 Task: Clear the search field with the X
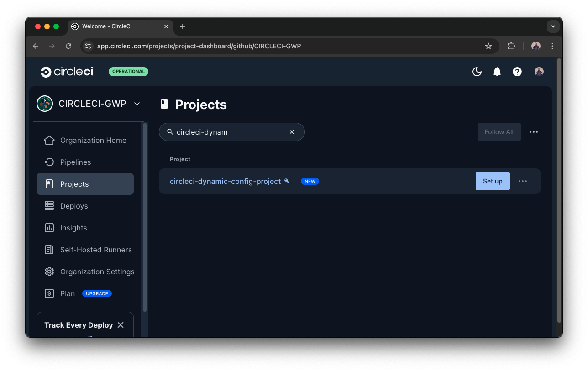(x=292, y=132)
